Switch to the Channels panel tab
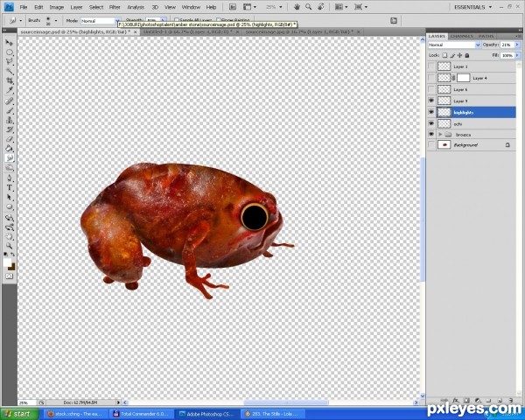This screenshot has height=420, width=525. click(x=461, y=36)
